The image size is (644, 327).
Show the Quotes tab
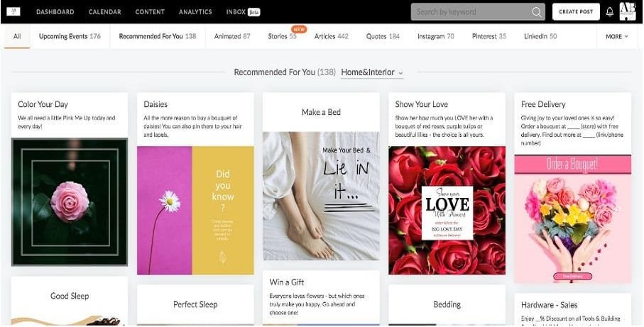(x=383, y=36)
